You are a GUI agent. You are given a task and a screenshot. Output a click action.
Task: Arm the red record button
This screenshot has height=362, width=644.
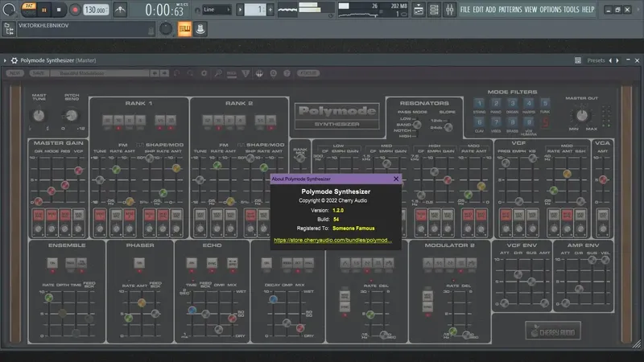(x=75, y=10)
